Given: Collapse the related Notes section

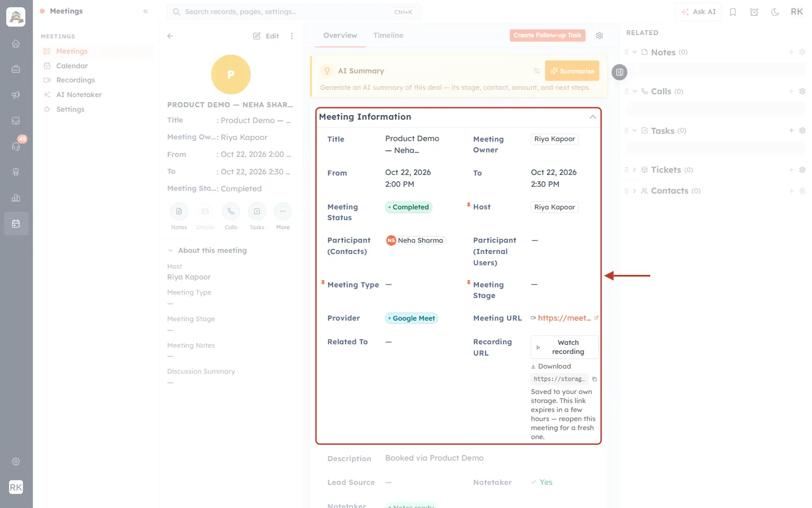Looking at the screenshot, I should coord(634,52).
